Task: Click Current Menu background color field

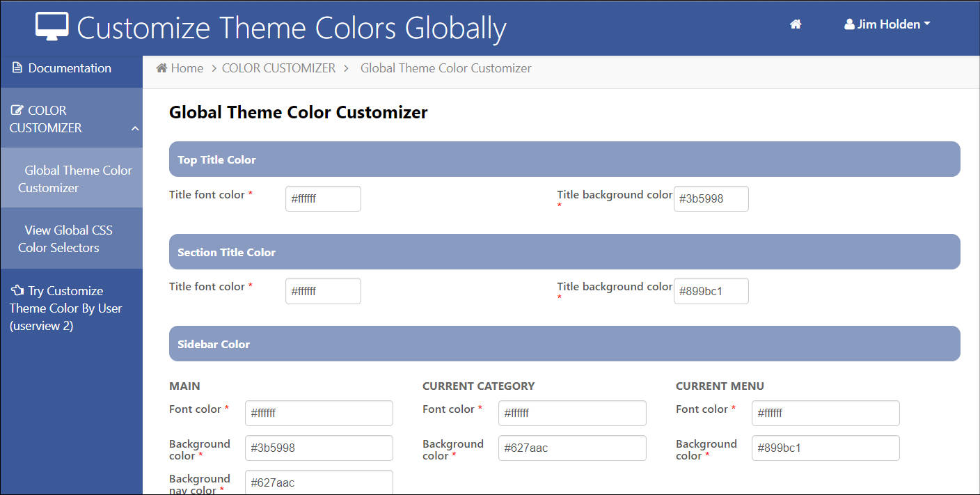Action: coord(825,448)
